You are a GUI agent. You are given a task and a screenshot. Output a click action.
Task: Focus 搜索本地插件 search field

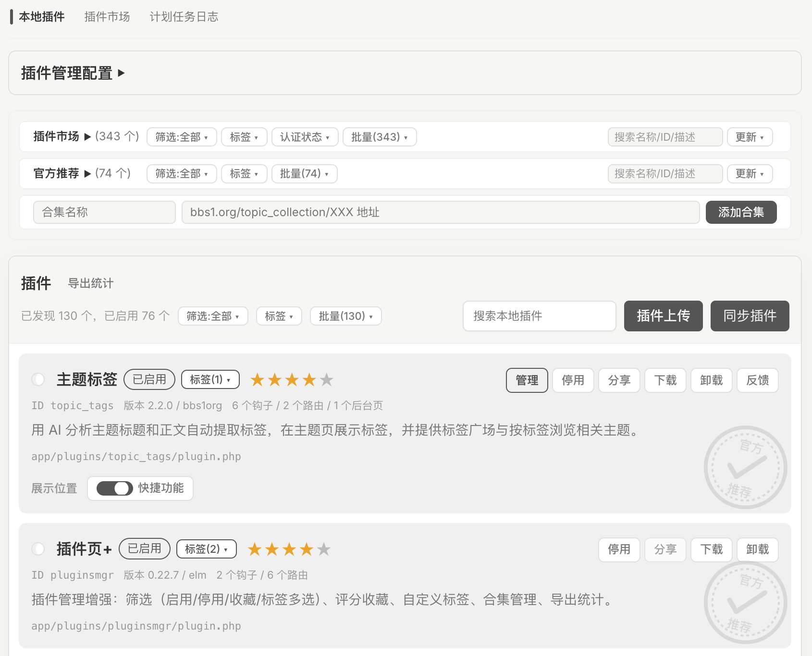click(x=540, y=316)
